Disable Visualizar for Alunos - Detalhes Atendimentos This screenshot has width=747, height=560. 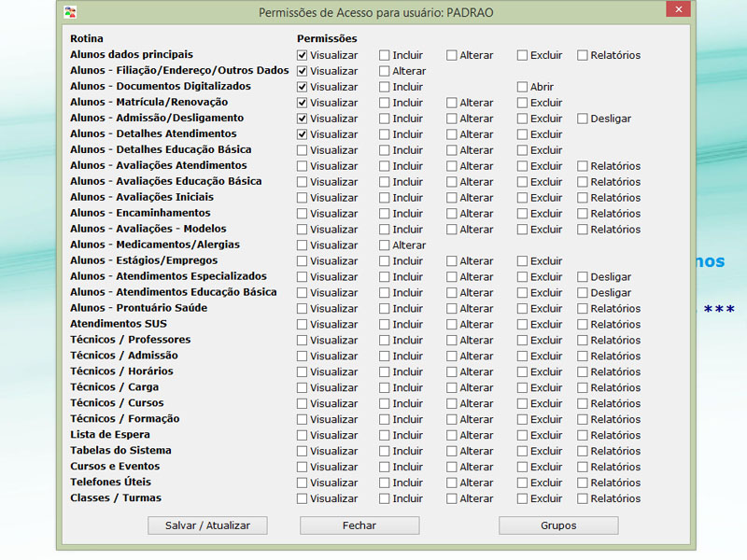(303, 134)
